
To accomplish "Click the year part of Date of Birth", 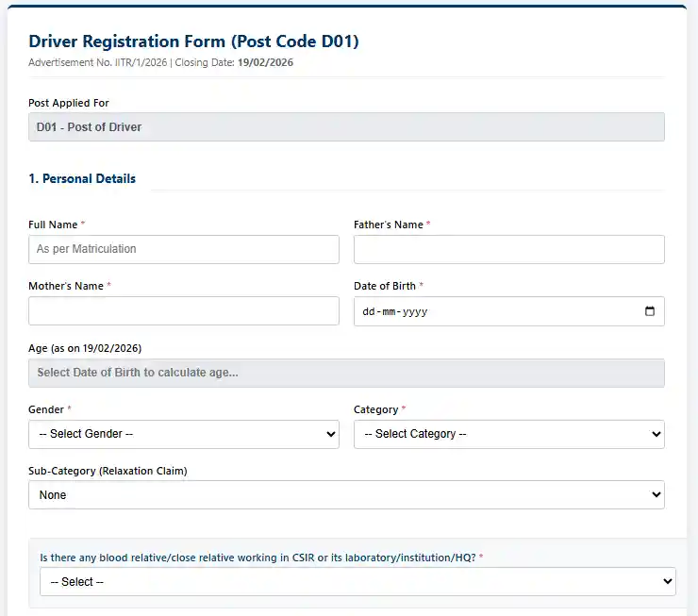I will coord(415,311).
